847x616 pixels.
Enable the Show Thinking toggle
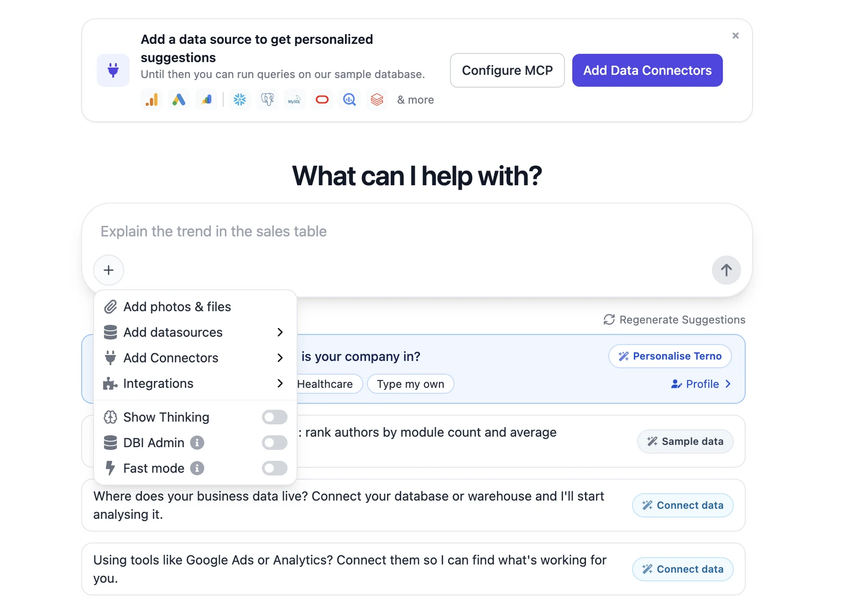click(x=274, y=417)
